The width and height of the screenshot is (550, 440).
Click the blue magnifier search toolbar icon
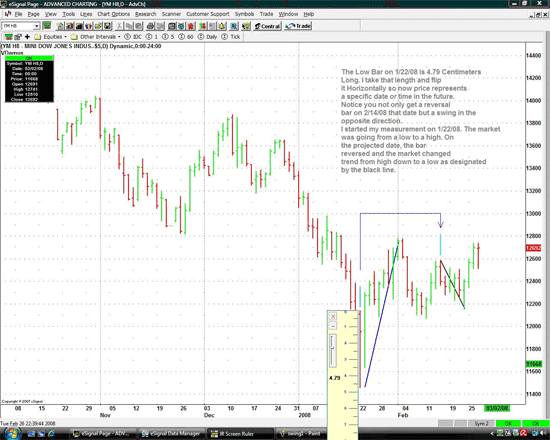(234, 26)
